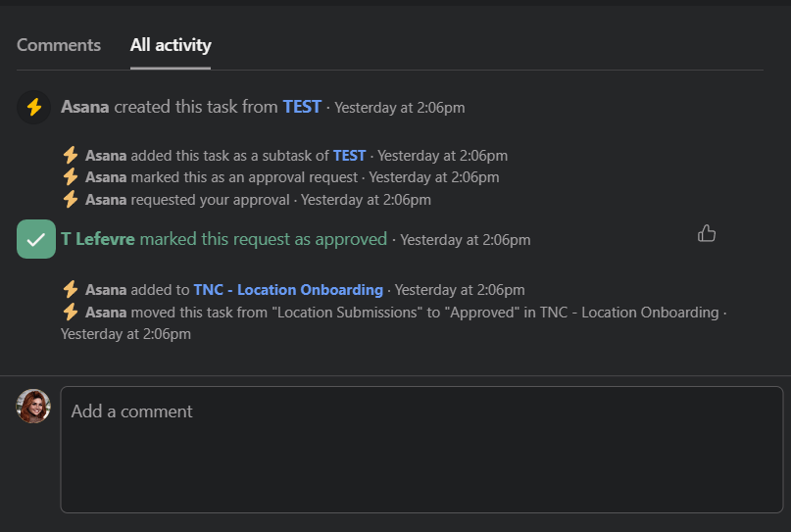The height and width of the screenshot is (532, 791).
Task: Switch to the Comments tab
Action: tap(59, 45)
